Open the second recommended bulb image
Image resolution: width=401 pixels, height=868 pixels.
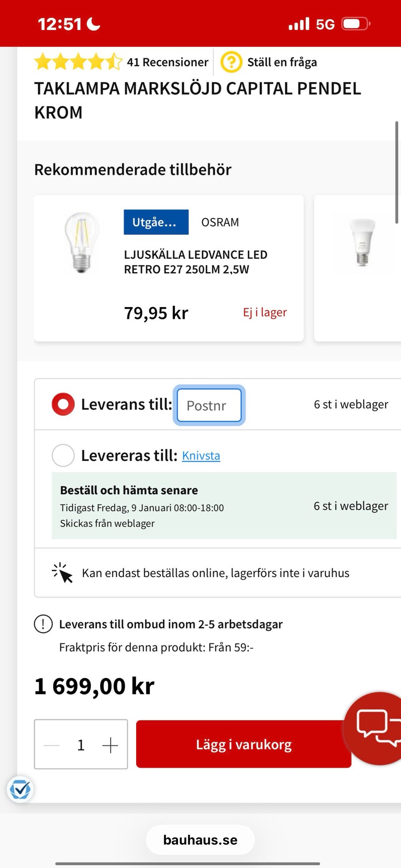(x=362, y=242)
